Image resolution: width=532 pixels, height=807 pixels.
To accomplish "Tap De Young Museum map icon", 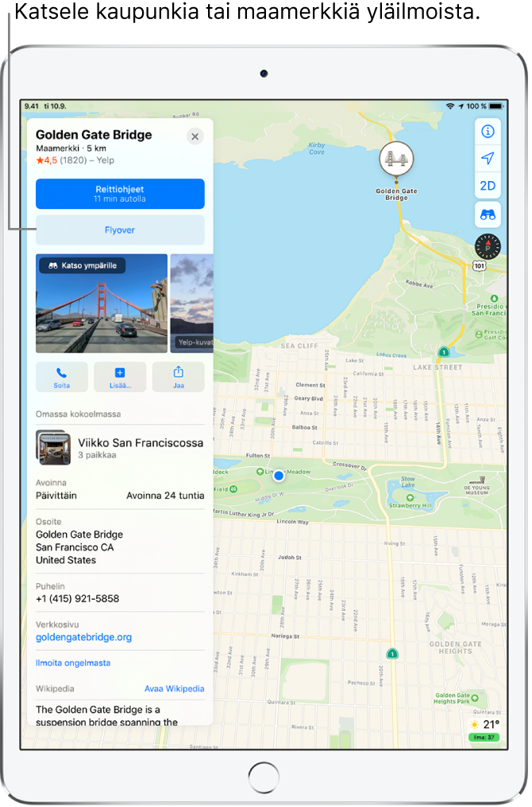I will pyautogui.click(x=480, y=481).
